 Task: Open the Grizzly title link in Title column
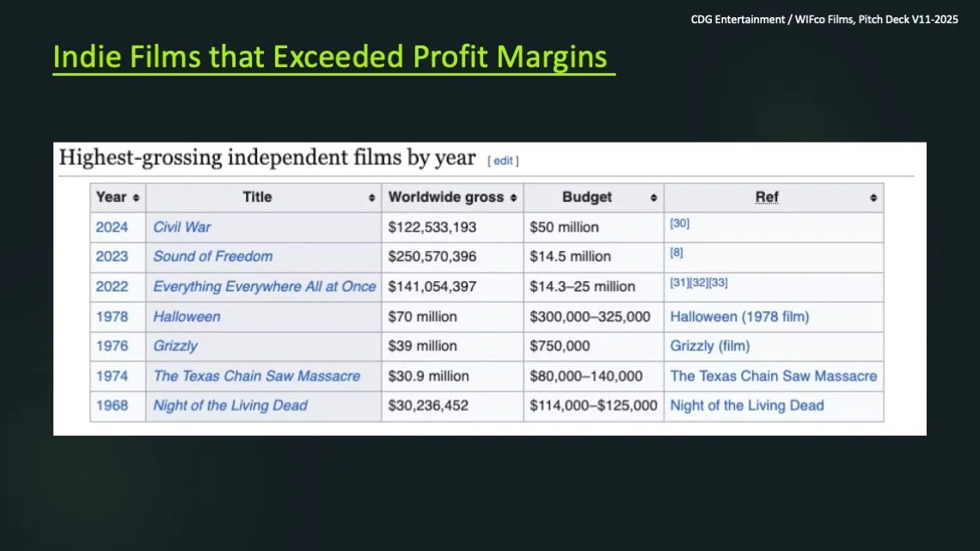pos(175,346)
